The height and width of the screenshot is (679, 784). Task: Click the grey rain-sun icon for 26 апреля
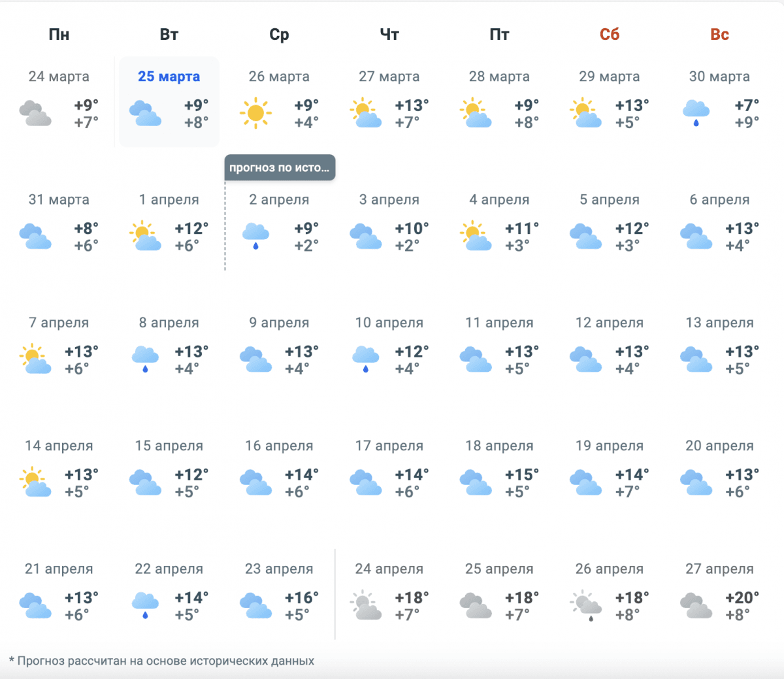[x=586, y=605]
